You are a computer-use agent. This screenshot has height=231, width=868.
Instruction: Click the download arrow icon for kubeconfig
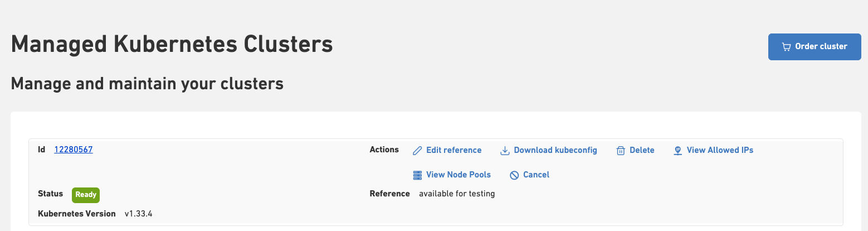pos(505,151)
